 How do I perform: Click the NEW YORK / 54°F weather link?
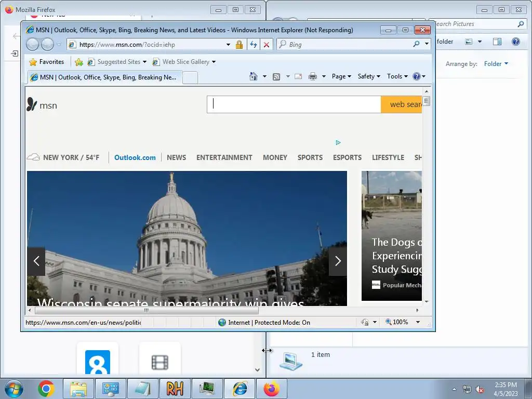[63, 157]
